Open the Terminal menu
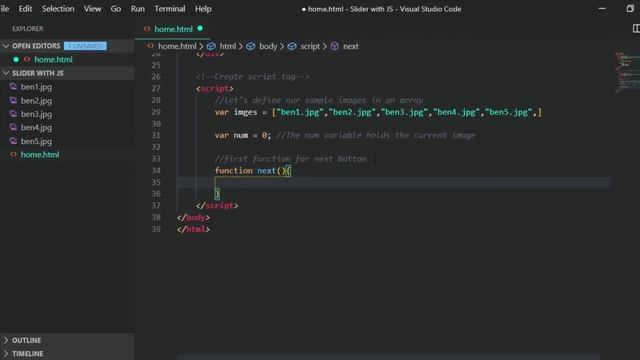This screenshot has width=640, height=360. (x=169, y=9)
